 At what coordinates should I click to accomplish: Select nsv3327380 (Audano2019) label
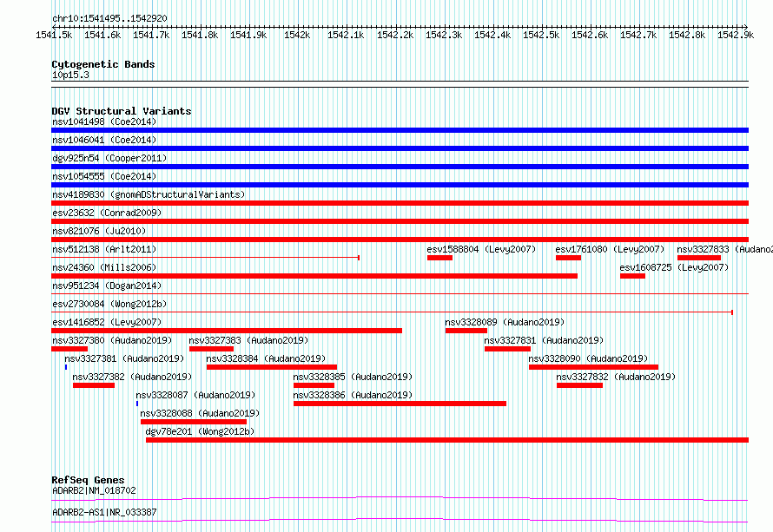pos(112,340)
